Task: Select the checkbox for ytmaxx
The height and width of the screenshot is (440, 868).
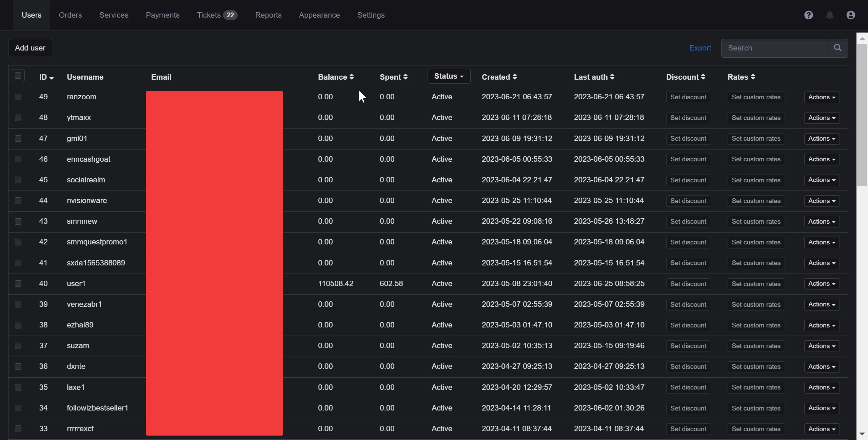Action: click(x=18, y=118)
